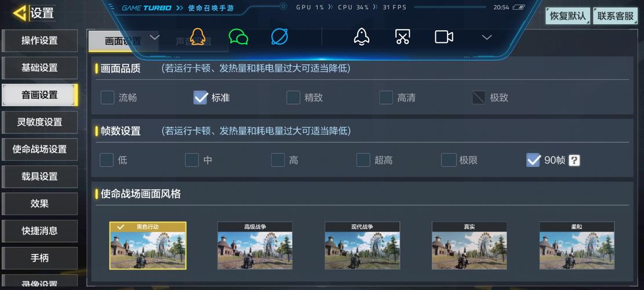Set frame rate to 中
Viewport: 644px width, 290px height.
pyautogui.click(x=192, y=160)
